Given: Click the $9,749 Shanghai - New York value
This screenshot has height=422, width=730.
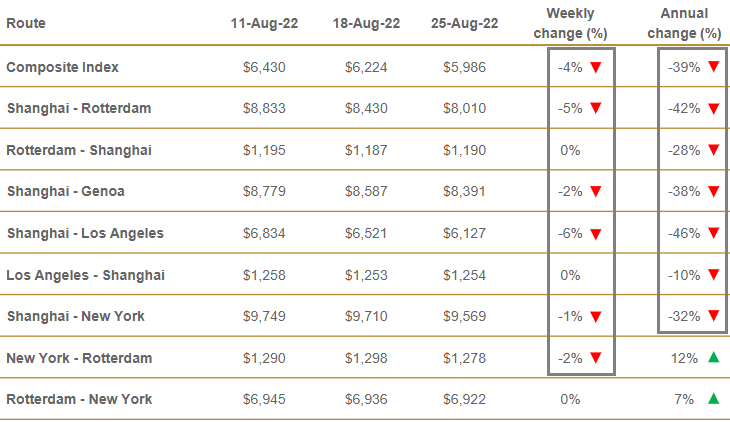Looking at the screenshot, I should [x=265, y=316].
